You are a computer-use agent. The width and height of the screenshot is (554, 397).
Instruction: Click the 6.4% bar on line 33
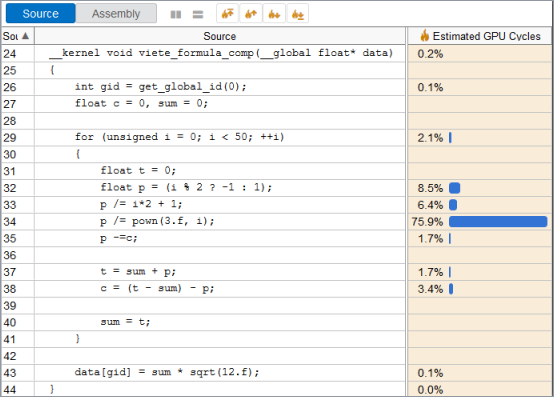click(453, 205)
